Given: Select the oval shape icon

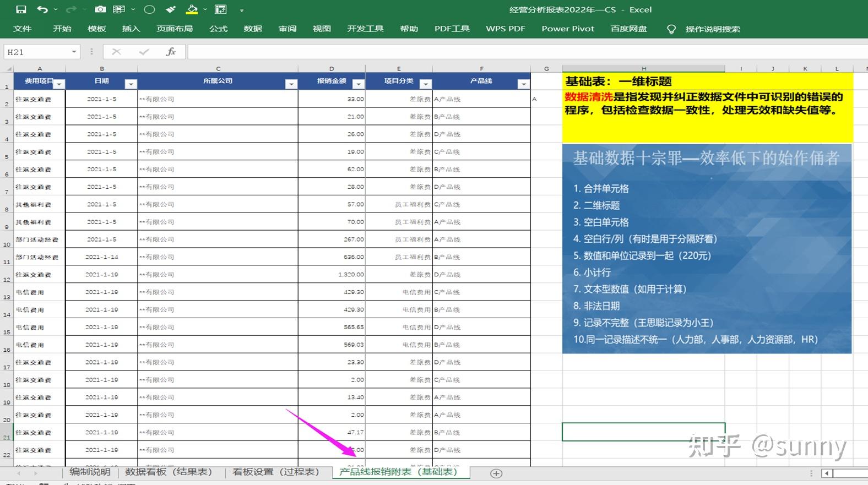Looking at the screenshot, I should pyautogui.click(x=149, y=9).
